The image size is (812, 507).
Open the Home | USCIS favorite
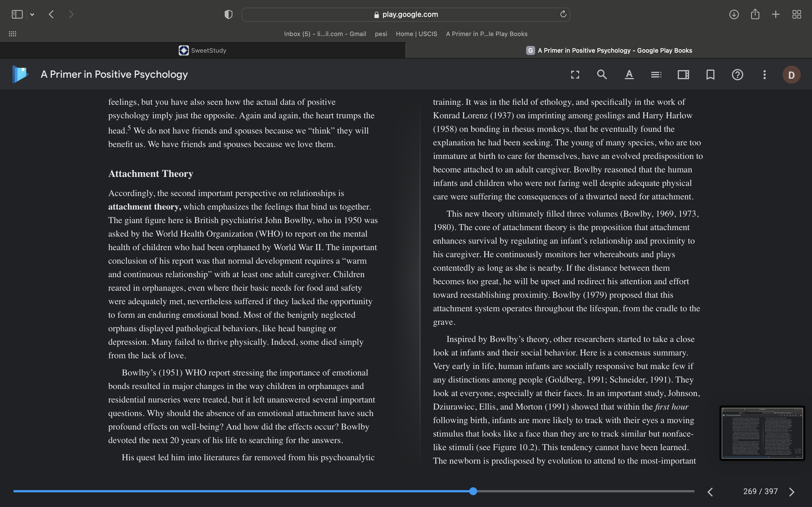coord(416,34)
